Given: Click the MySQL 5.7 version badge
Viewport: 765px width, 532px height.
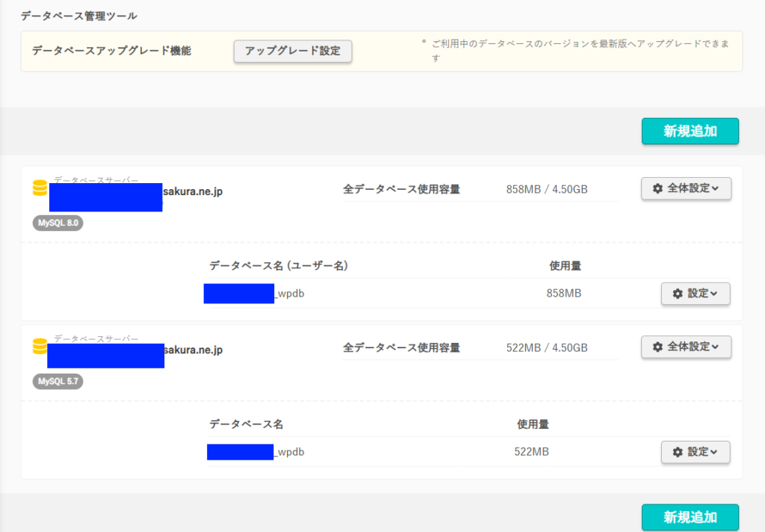Looking at the screenshot, I should coord(58,381).
